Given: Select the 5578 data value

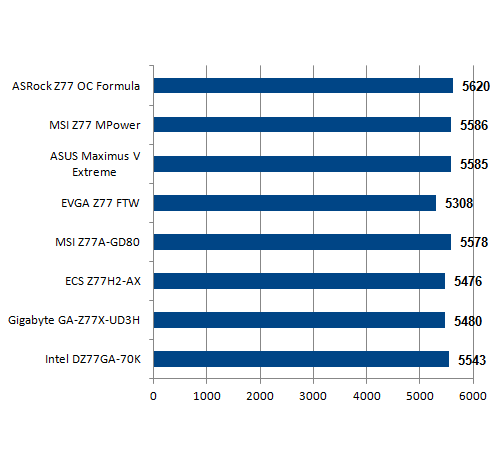Looking at the screenshot, I should (x=474, y=242).
